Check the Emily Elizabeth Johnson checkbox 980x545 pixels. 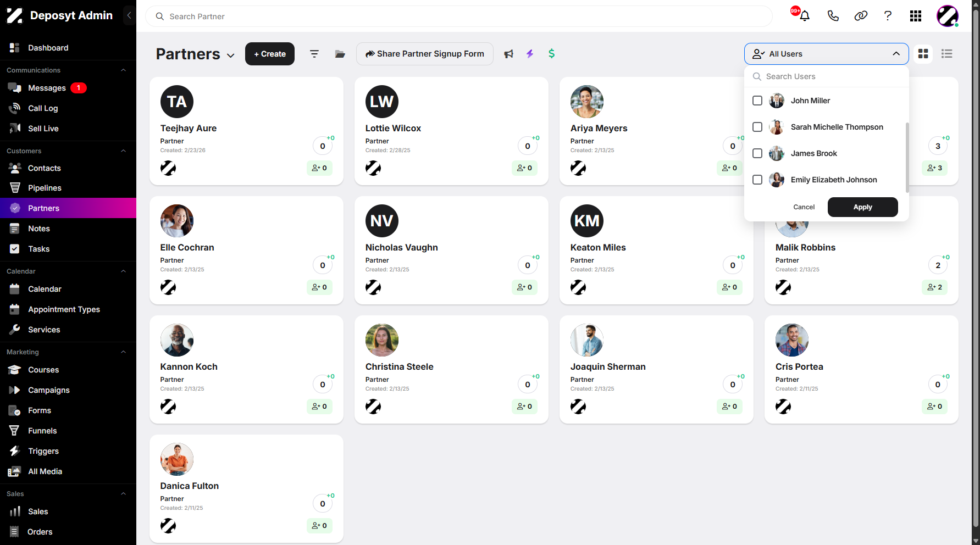click(x=757, y=180)
